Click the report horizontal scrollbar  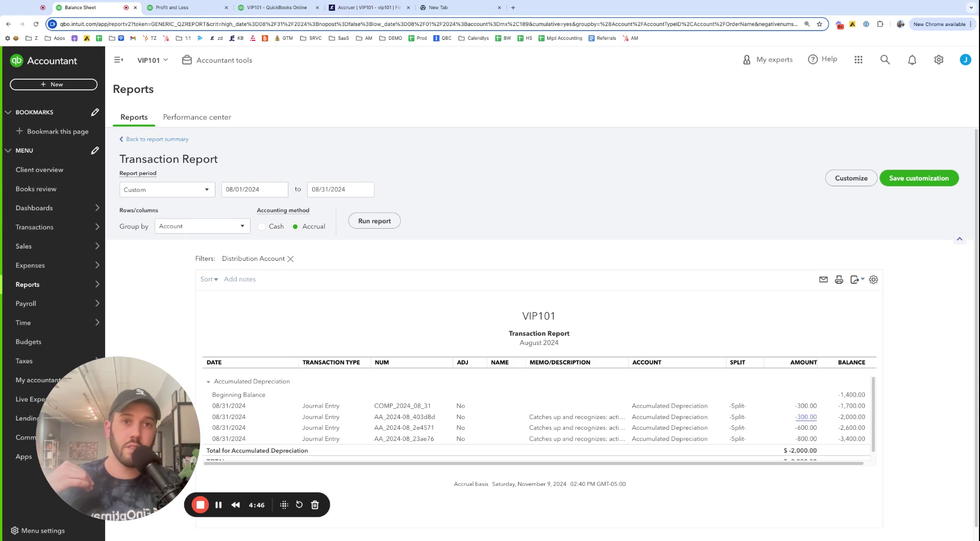[533, 463]
